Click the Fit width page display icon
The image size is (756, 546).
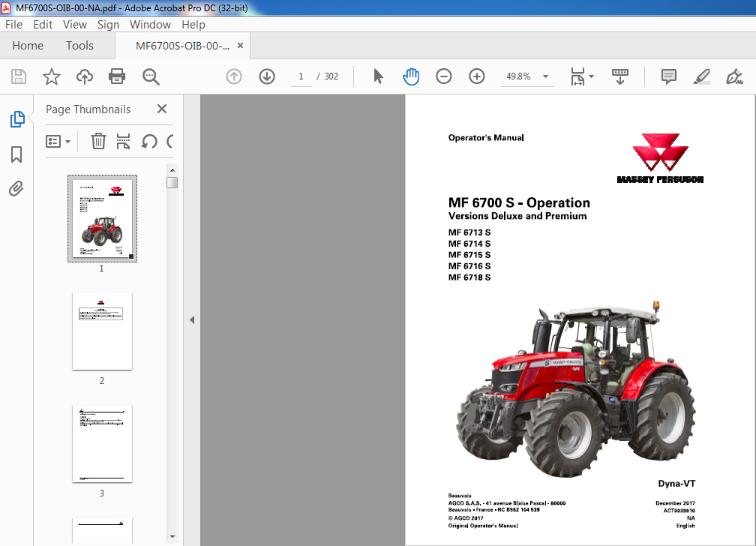[577, 76]
